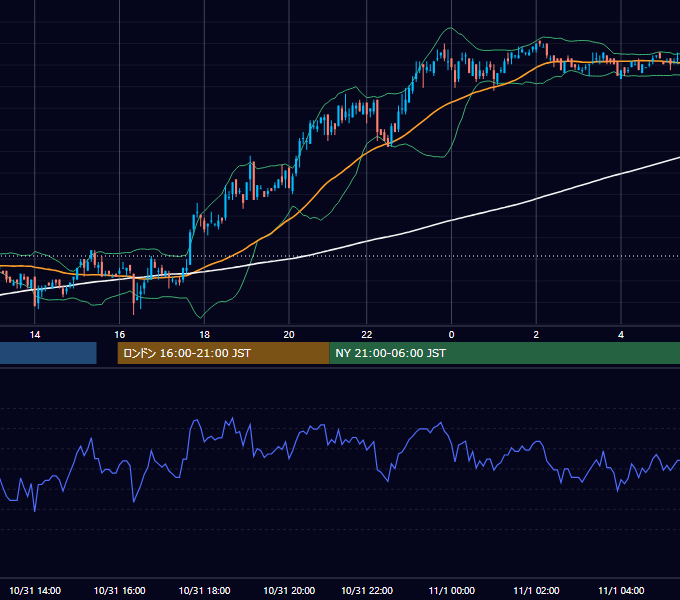Click the '11/1 02:00' time label
This screenshot has width=680, height=600.
click(x=536, y=590)
